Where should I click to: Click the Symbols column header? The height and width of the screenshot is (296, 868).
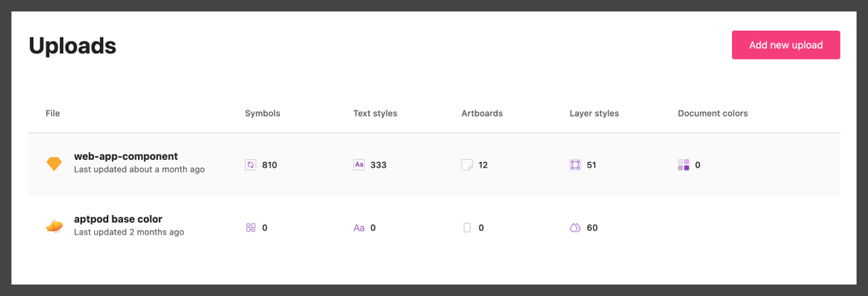(x=263, y=114)
